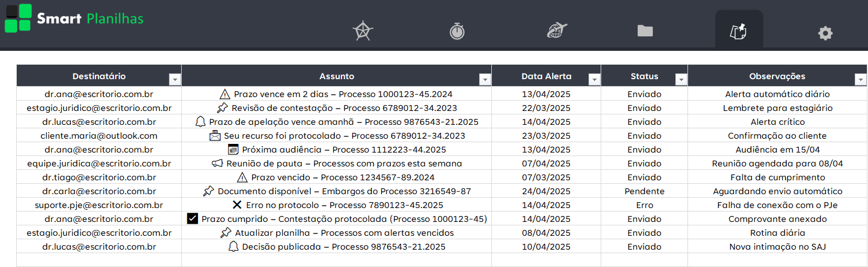Click the checked box beside 'Prazo cumprido'
Viewport: 868px width, 267px height.
[193, 219]
